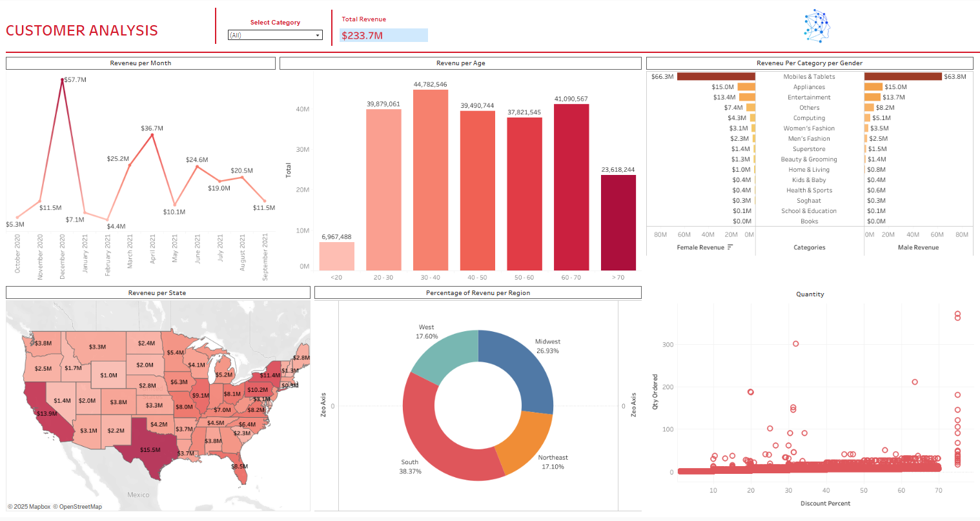Click the Reveneu Per Category per Gender header
Image resolution: width=980 pixels, height=521 pixels.
coord(809,63)
